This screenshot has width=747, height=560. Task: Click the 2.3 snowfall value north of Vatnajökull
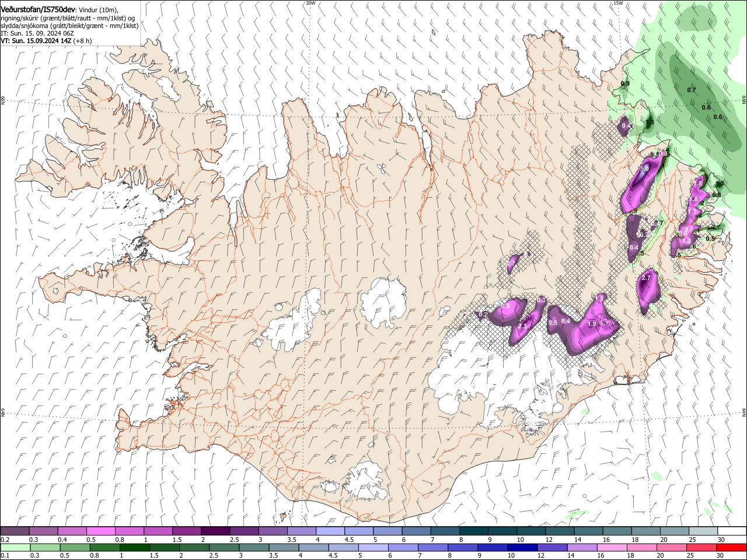coord(522,326)
